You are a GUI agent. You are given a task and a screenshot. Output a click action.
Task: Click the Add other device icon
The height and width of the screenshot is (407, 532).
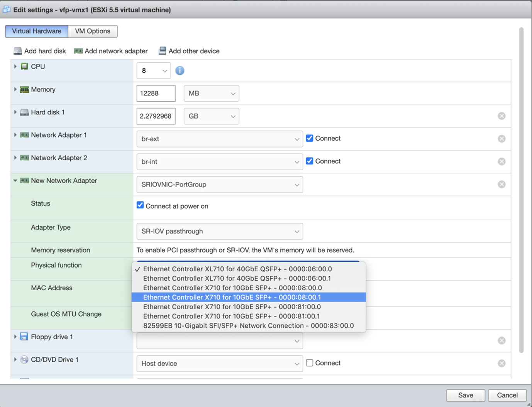(x=163, y=51)
